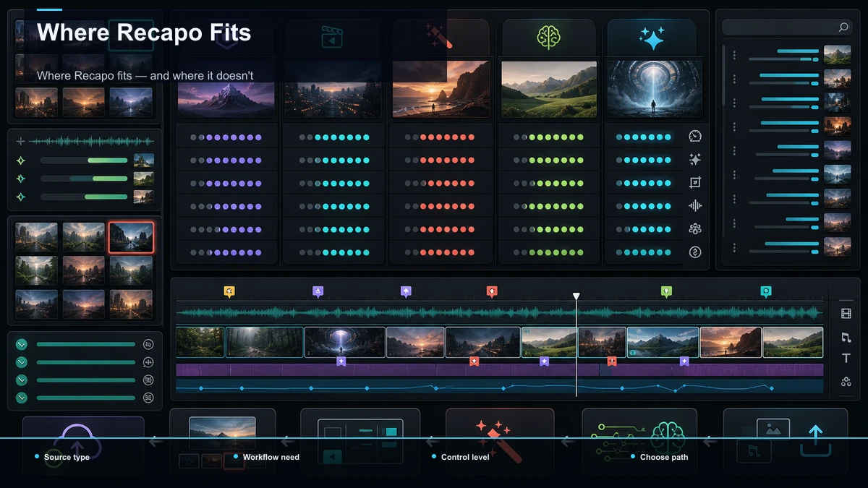Click drag handle dots of top right row
This screenshot has height=488, width=868.
[734, 55]
